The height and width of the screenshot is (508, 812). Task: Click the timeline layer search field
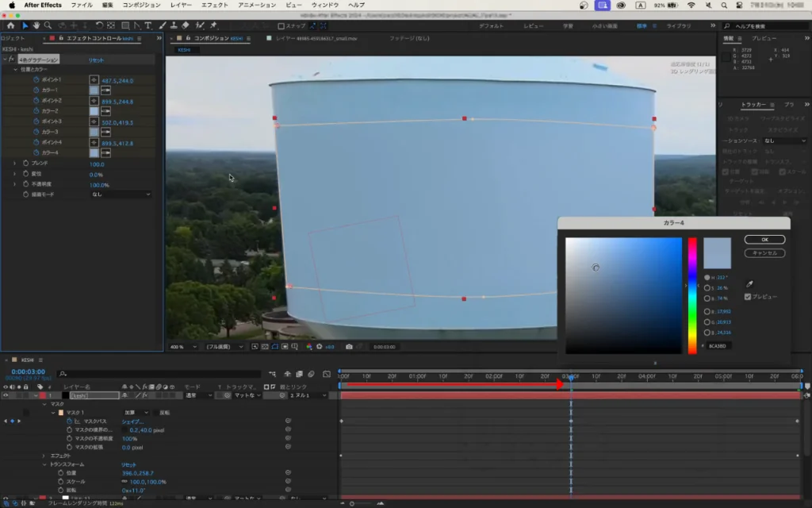point(159,374)
